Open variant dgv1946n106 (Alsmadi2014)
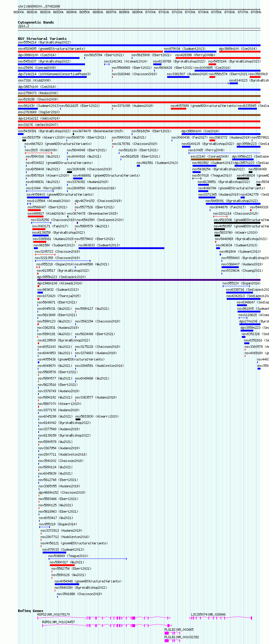Screen dimensions: 269x644 click(38, 286)
